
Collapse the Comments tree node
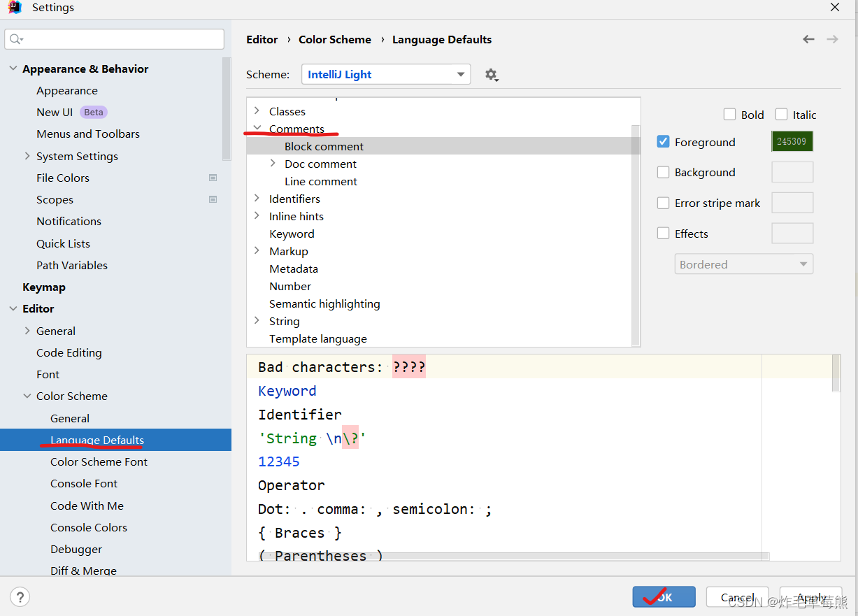[x=257, y=129]
